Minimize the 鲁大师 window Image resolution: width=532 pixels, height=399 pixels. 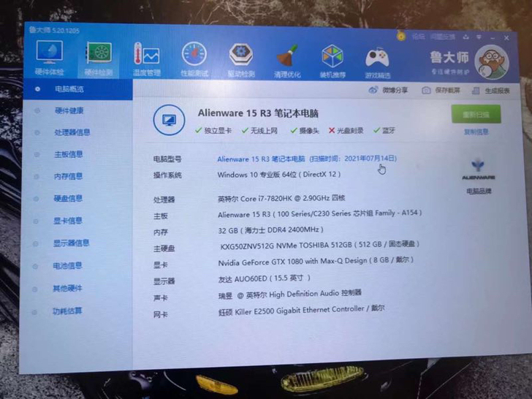pos(493,38)
